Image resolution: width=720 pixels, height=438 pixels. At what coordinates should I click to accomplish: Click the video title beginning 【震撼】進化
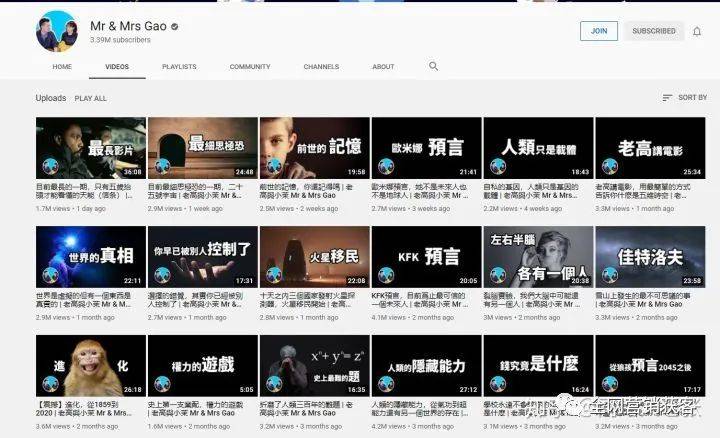[x=84, y=409]
